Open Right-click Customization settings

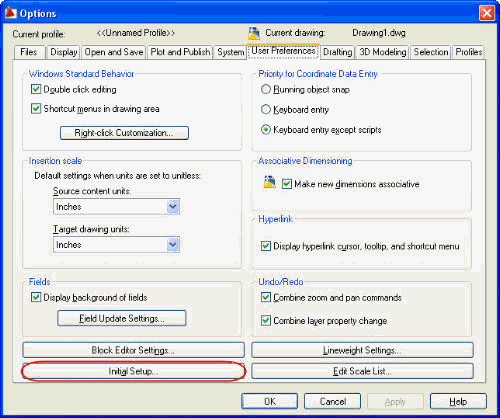click(124, 133)
